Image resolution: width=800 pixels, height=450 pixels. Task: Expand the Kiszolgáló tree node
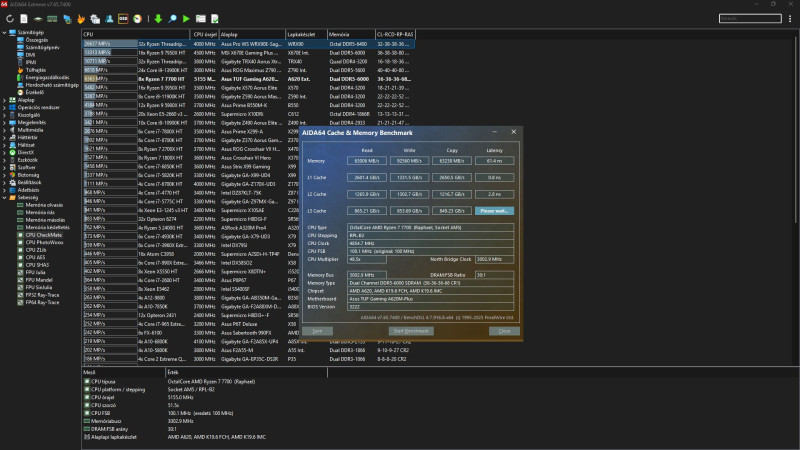pyautogui.click(x=5, y=115)
